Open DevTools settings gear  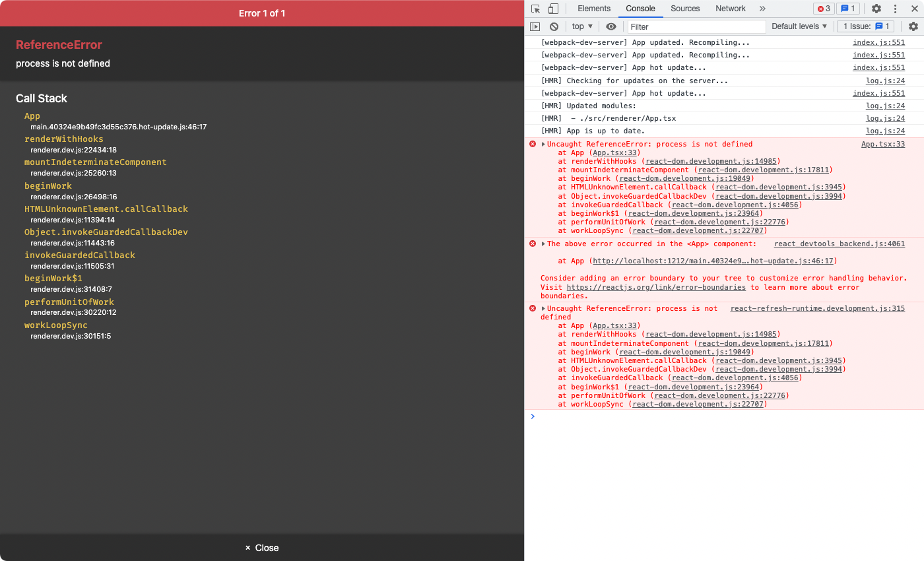(876, 9)
